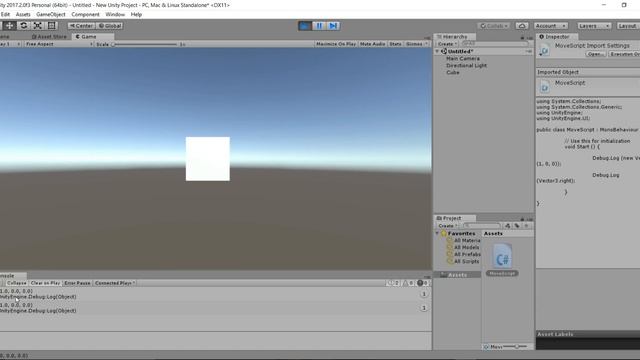Select All Models favorite
This screenshot has height=360, width=640.
tap(462, 247)
